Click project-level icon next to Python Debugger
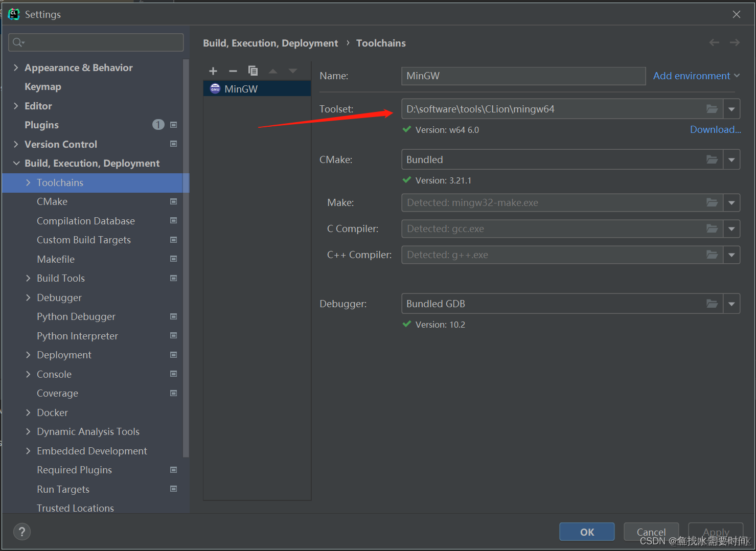 coord(173,316)
